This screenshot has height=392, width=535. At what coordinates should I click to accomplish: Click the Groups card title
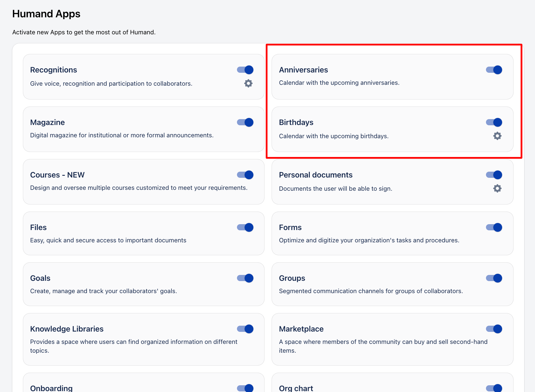tap(292, 278)
